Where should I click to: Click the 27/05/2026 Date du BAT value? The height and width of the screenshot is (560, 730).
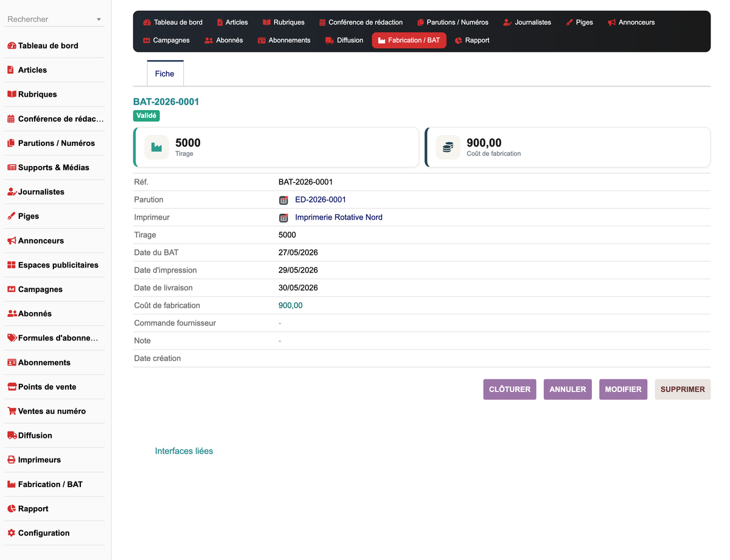point(298,253)
